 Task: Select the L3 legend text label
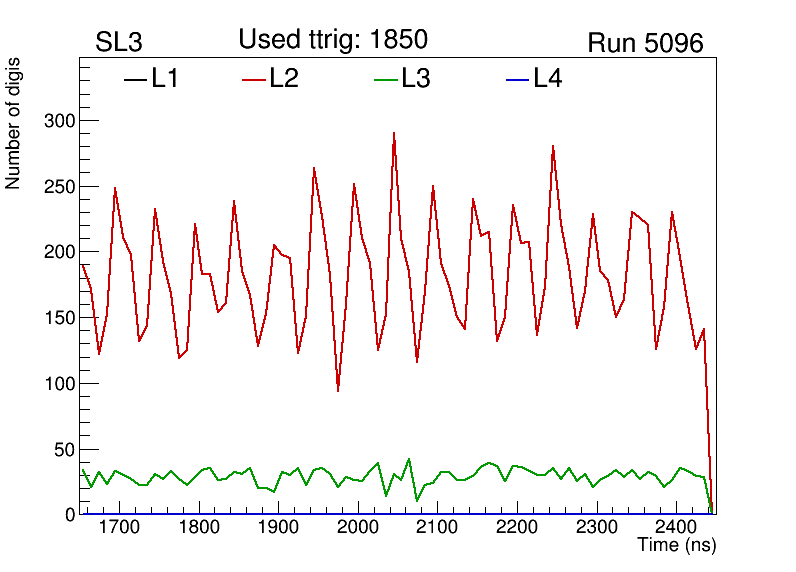[x=416, y=79]
